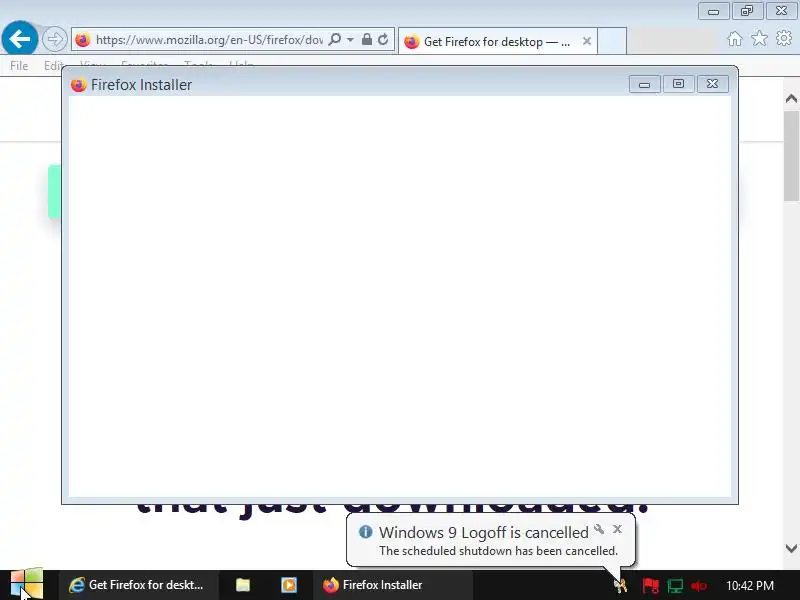Switch to Firefox Installer taskbar button

(x=395, y=585)
